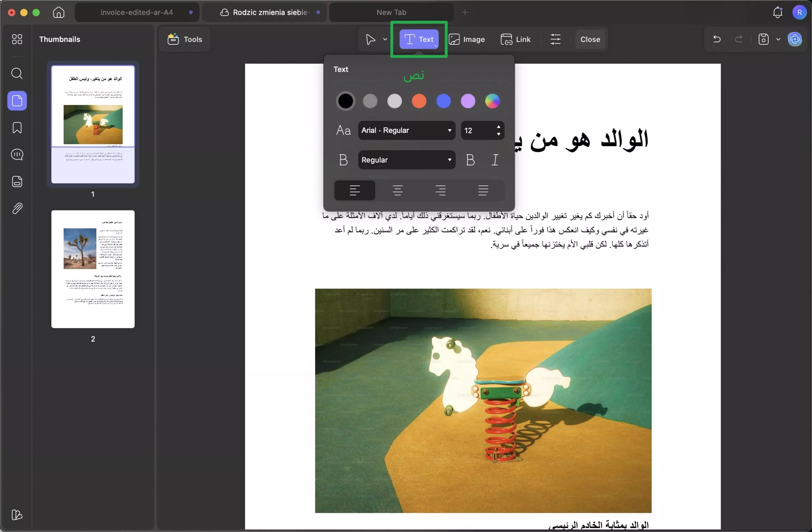Expand the save options chevron
The height and width of the screenshot is (532, 812).
point(778,39)
